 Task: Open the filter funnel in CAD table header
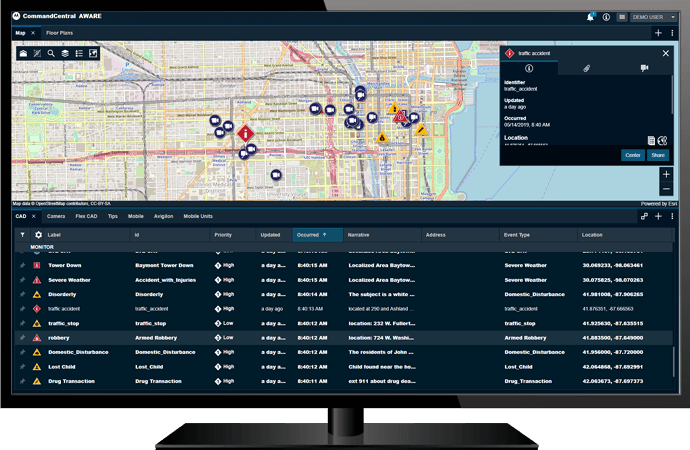coord(22,235)
